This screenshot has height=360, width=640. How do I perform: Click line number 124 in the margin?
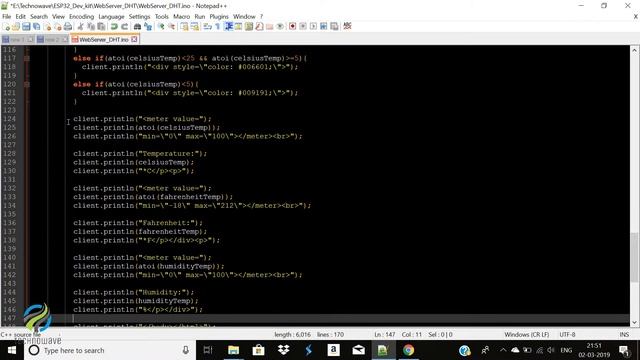[x=9, y=119]
